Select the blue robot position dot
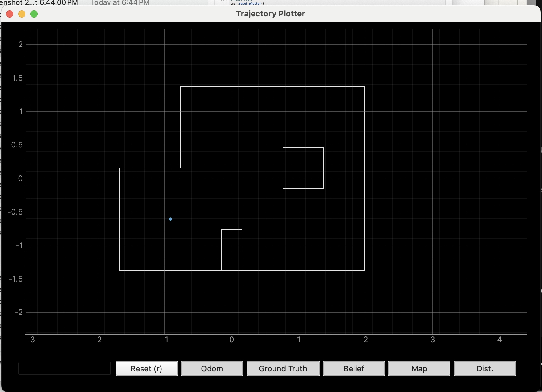The width and height of the screenshot is (542, 392). pos(171,219)
